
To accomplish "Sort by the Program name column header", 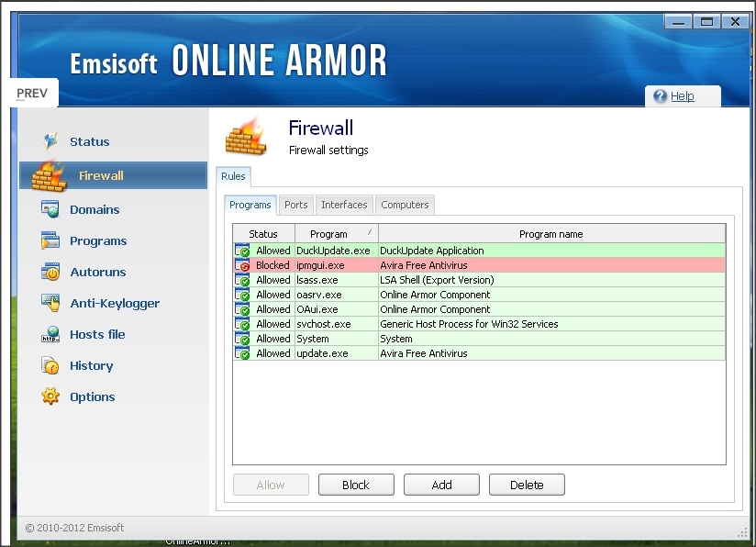I will pos(551,234).
